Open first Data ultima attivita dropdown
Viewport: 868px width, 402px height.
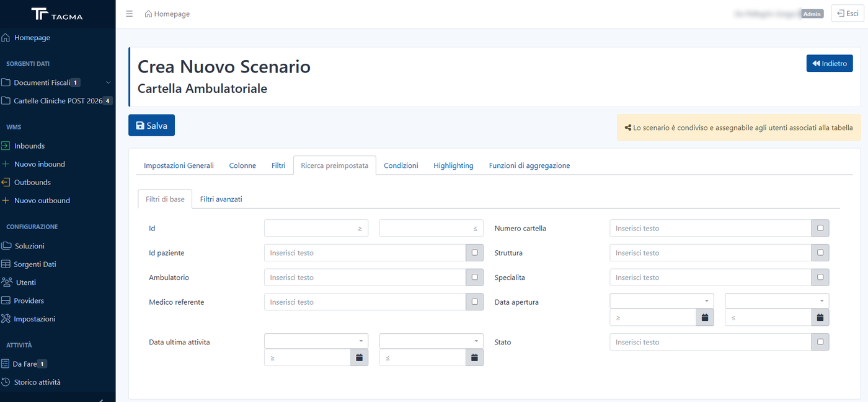pyautogui.click(x=316, y=341)
